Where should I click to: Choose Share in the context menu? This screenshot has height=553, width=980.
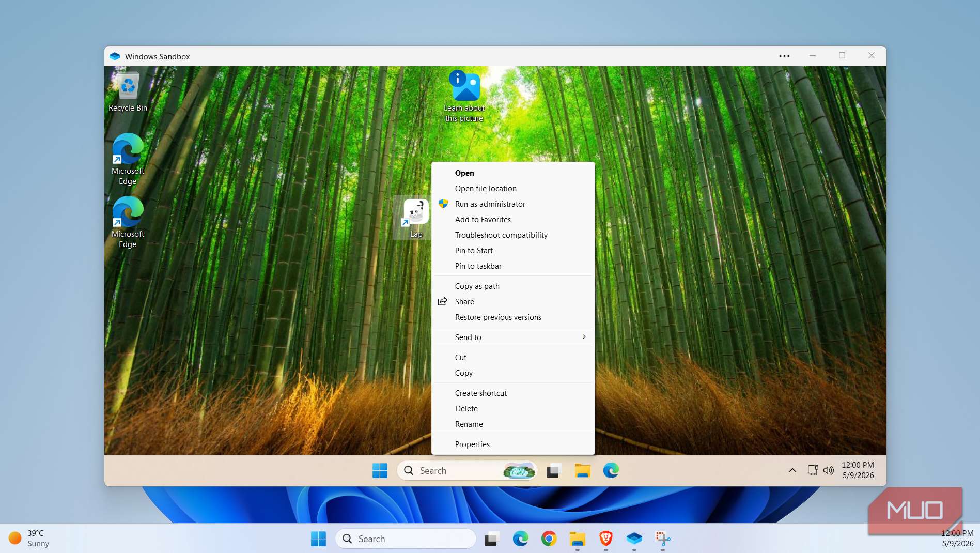tap(513, 302)
